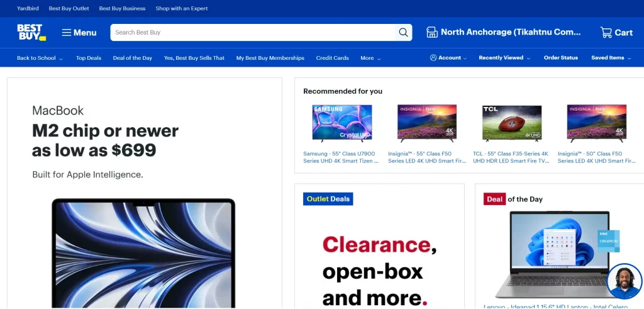The image size is (644, 309).
Task: Expand Saved Items dropdown
Action: 611,58
